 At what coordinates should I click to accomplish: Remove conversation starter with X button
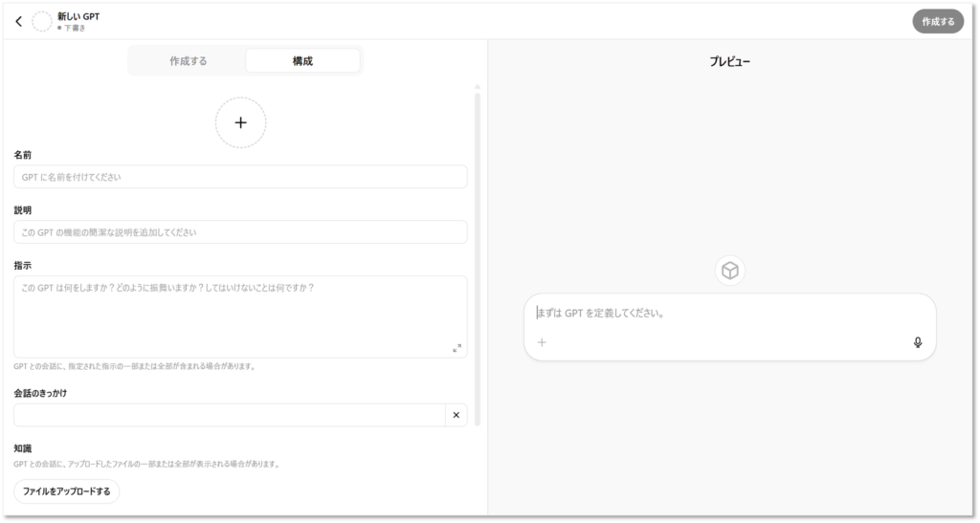point(457,415)
